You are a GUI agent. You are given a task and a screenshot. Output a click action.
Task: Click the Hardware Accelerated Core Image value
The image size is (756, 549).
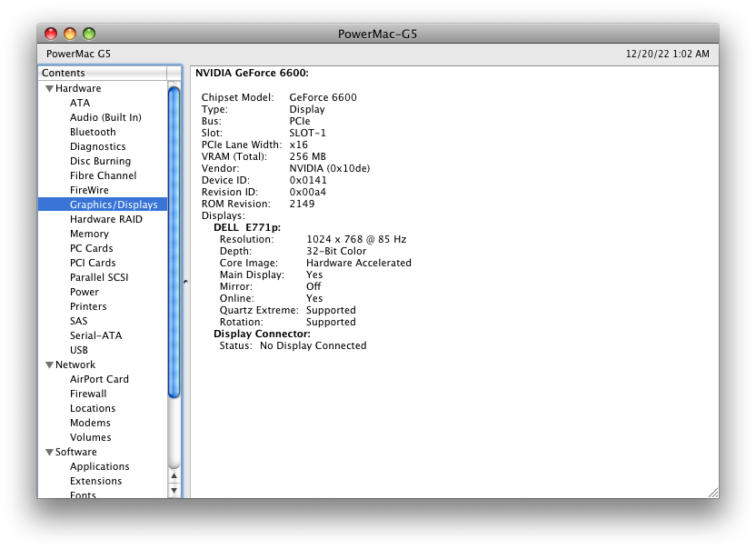tap(359, 263)
